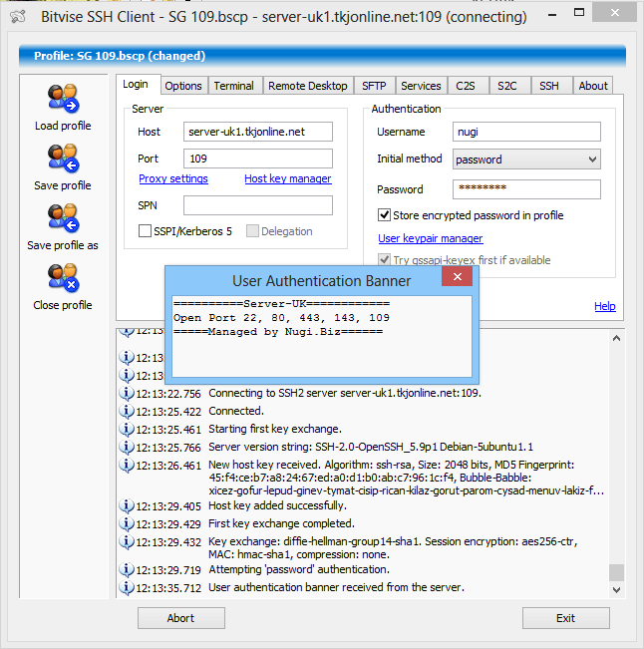Click info icon beside 'Connecting to SSH2 server'
The height and width of the screenshot is (649, 644).
click(127, 393)
